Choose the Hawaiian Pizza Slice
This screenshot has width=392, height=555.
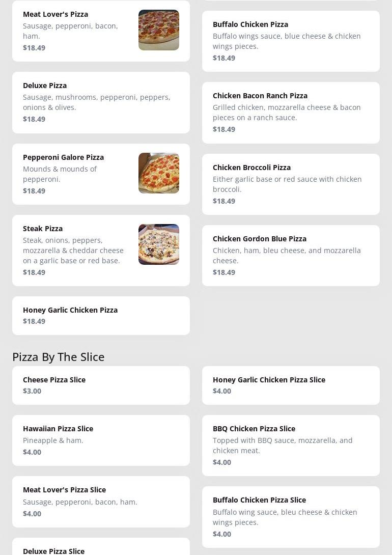[101, 440]
